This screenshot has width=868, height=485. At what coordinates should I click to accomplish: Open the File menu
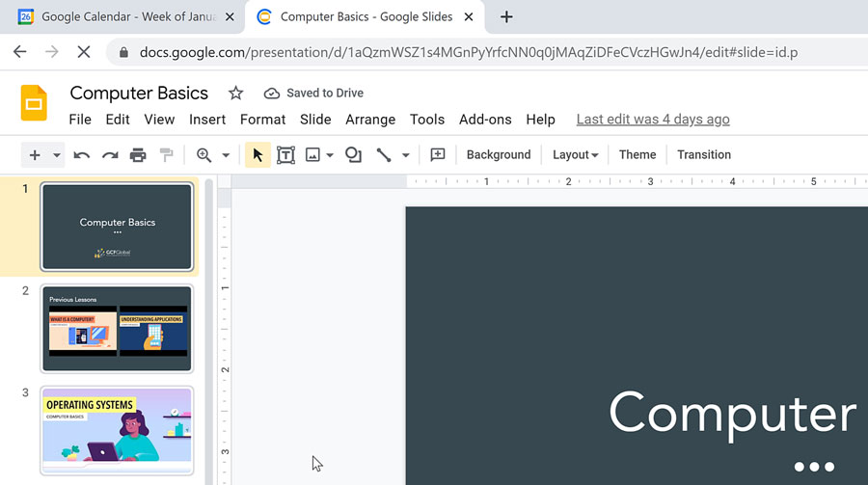80,120
